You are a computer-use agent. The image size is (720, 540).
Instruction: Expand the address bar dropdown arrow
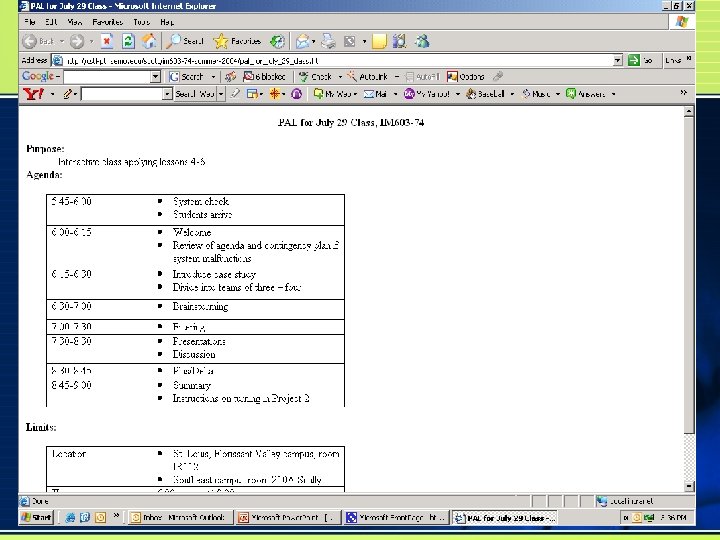[618, 60]
